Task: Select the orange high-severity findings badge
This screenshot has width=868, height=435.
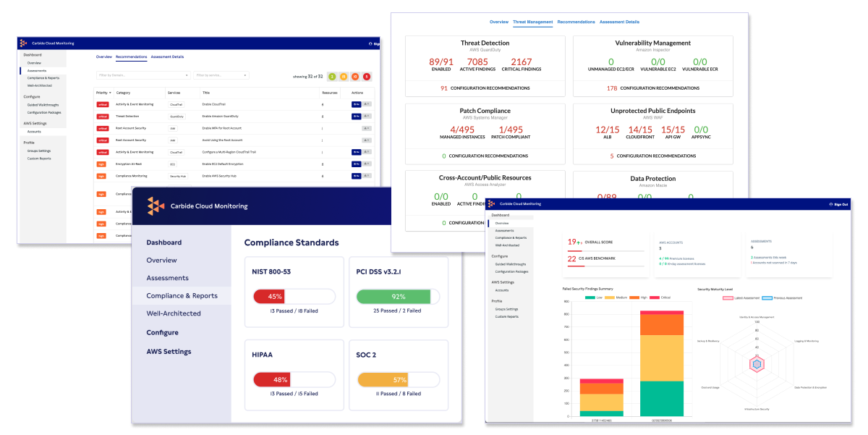Action: [x=355, y=77]
